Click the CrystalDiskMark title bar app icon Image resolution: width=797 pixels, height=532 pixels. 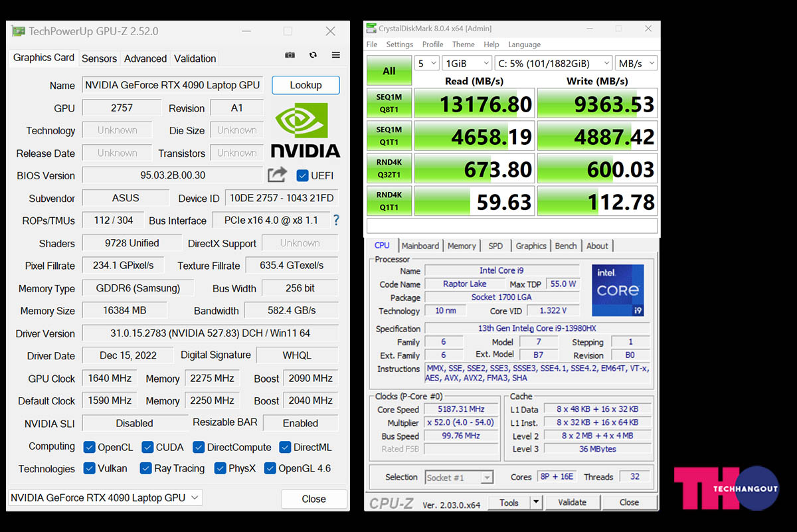click(371, 29)
